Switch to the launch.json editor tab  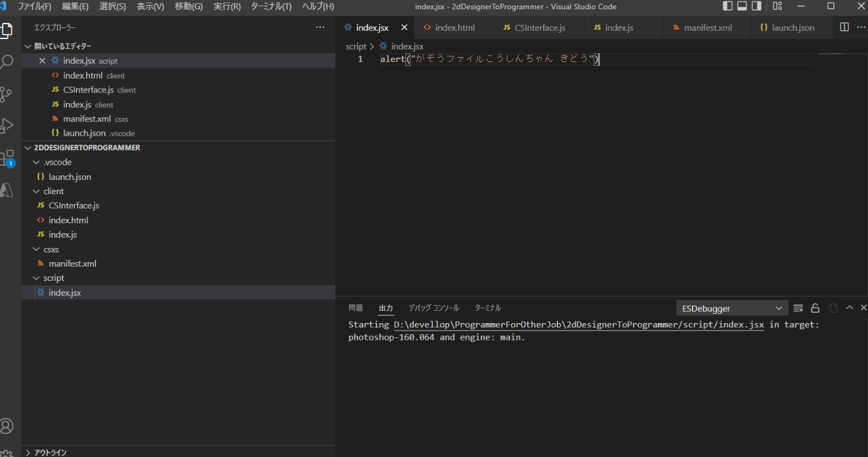793,27
